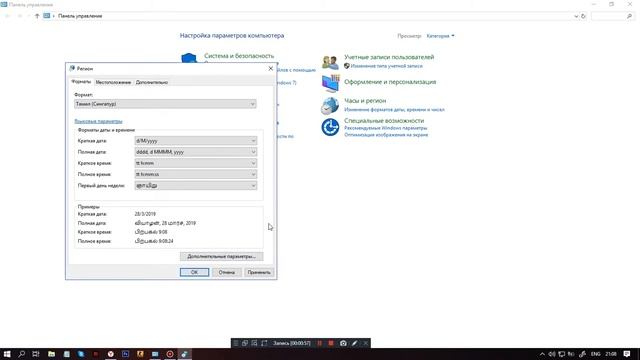
Task: Open Система и безопасность category
Action: click(x=239, y=56)
